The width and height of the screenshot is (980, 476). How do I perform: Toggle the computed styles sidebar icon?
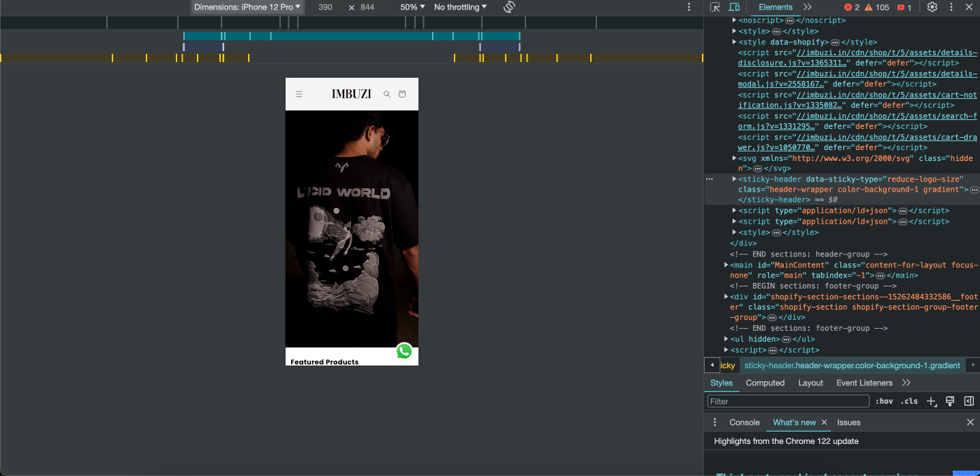tap(968, 401)
